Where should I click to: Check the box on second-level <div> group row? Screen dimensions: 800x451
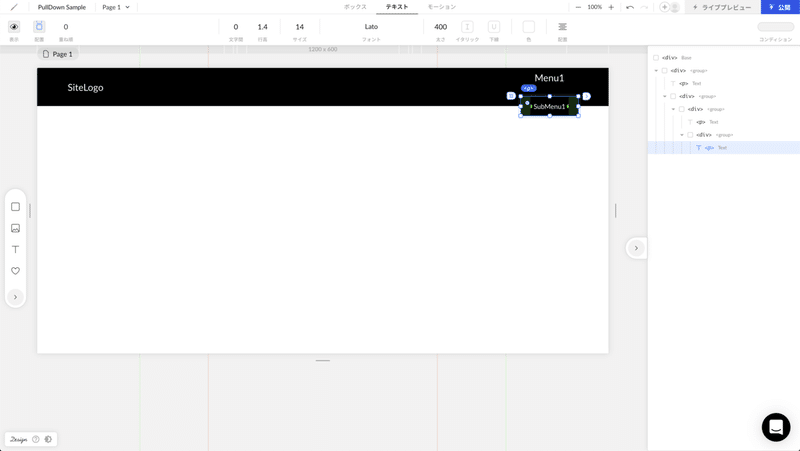[x=673, y=96]
